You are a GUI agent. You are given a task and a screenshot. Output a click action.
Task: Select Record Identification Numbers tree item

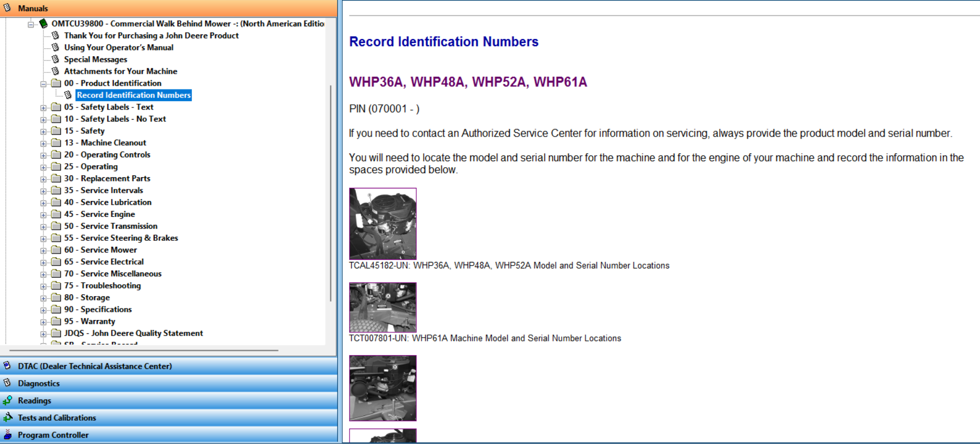(134, 95)
